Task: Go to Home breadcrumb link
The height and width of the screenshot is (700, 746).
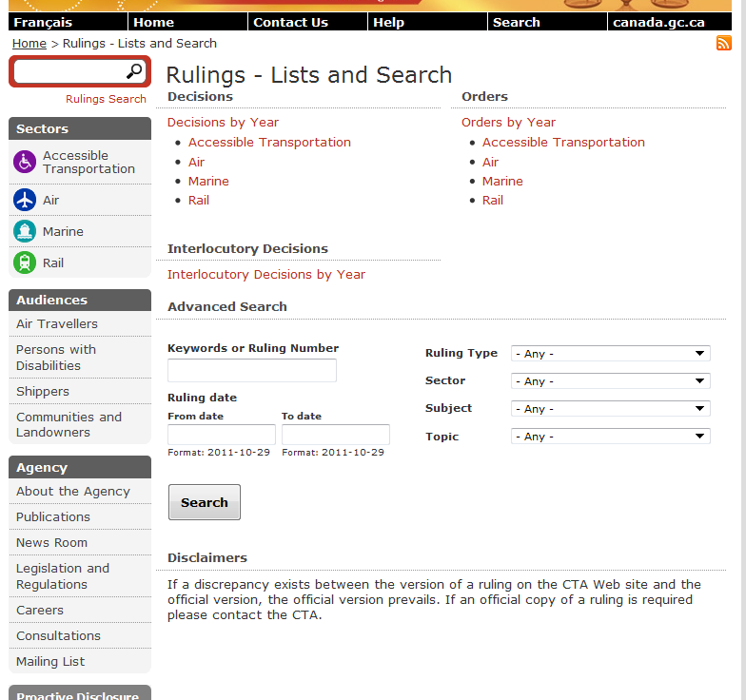Action: (29, 44)
